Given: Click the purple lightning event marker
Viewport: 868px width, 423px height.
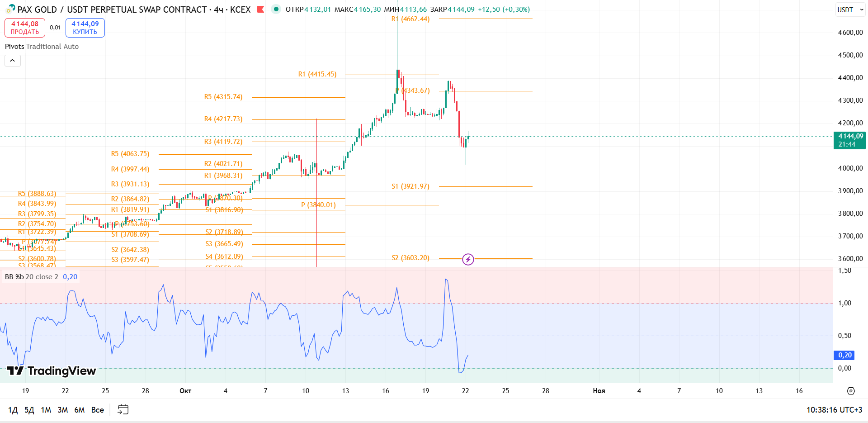Looking at the screenshot, I should [468, 259].
